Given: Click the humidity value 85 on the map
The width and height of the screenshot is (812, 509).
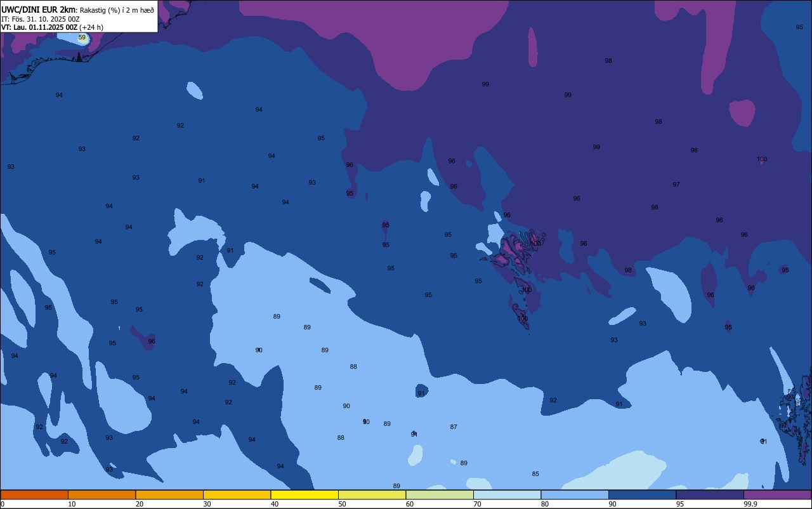Looking at the screenshot, I should pos(535,474).
